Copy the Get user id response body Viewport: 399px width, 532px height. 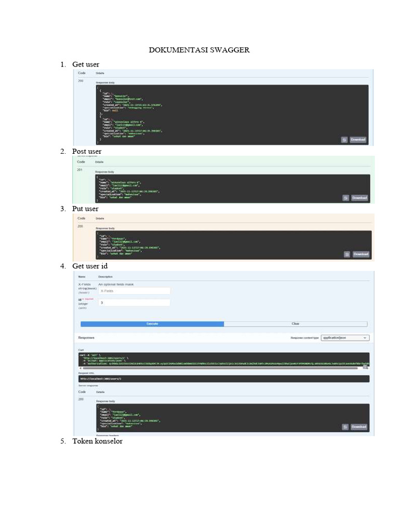click(x=345, y=427)
